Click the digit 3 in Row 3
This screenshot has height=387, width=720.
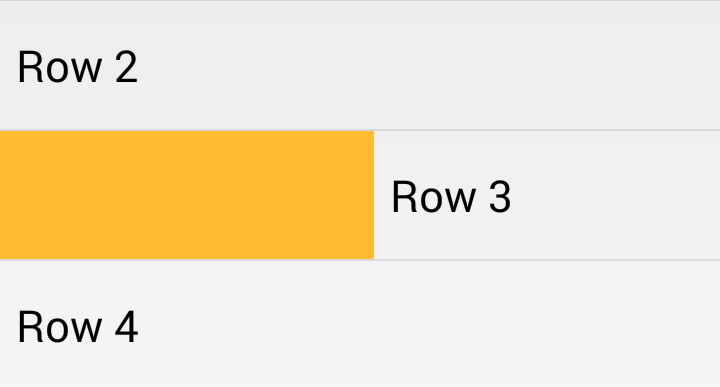[500, 197]
